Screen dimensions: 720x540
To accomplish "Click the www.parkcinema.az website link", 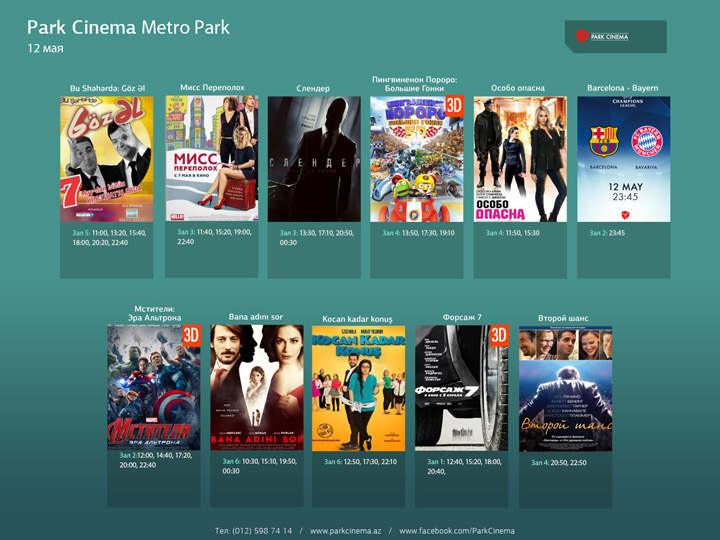I will pyautogui.click(x=347, y=530).
